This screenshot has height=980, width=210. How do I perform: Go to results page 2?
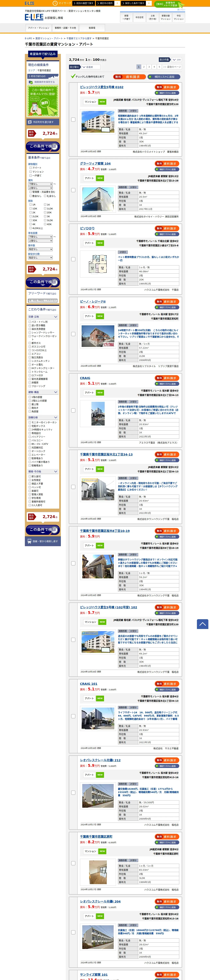tap(144, 67)
